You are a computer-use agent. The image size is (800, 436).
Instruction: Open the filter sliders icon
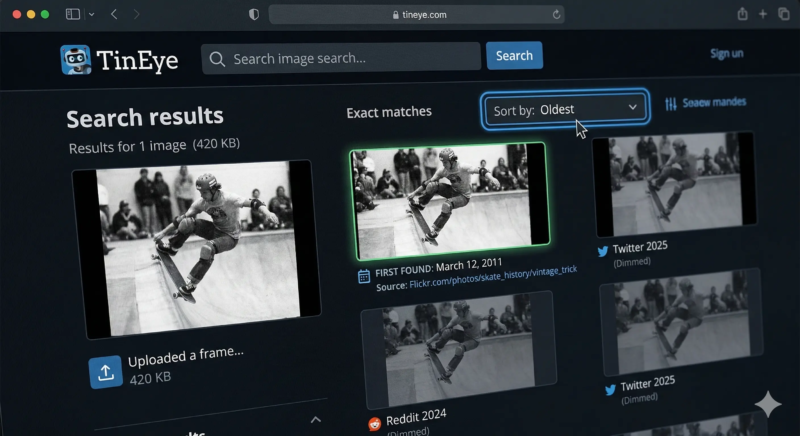(671, 104)
